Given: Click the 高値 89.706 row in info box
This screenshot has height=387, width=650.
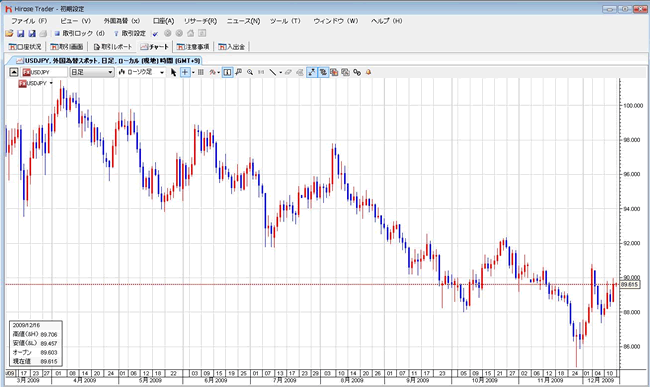Looking at the screenshot, I should pyautogui.click(x=35, y=334).
